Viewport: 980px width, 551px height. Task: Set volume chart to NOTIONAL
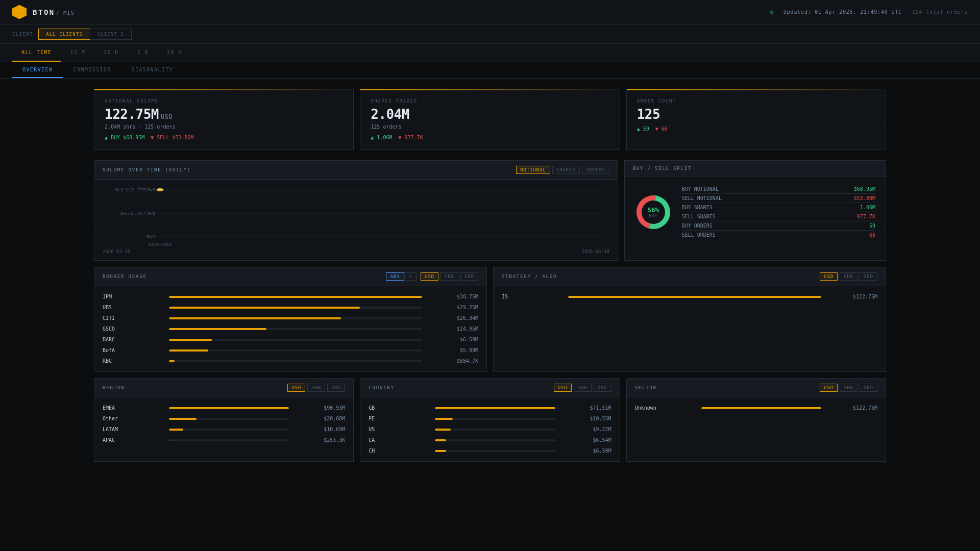pos(533,170)
